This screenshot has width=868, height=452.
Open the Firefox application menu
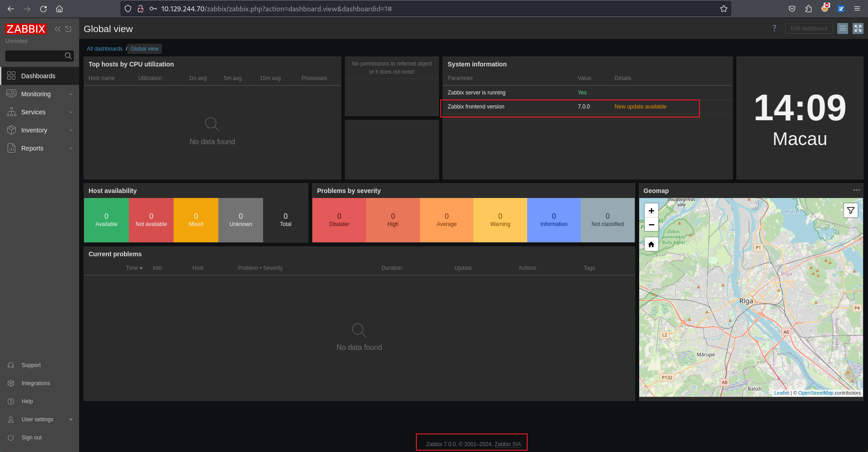tap(857, 9)
